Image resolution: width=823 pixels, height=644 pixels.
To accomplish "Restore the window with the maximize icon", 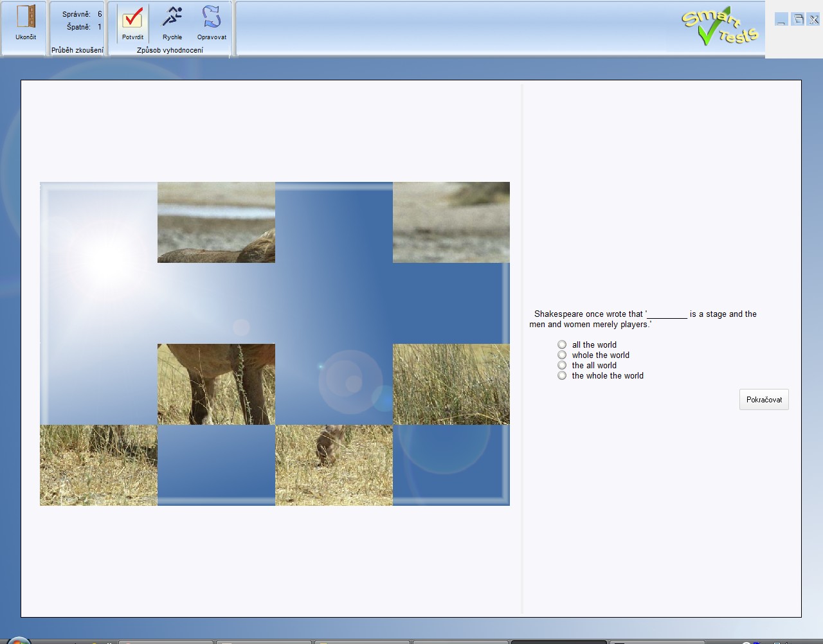I will (x=797, y=20).
